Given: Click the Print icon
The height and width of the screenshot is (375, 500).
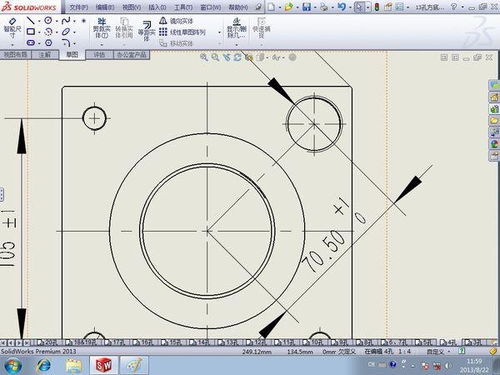Looking at the screenshot, I should pyautogui.click(x=324, y=7).
